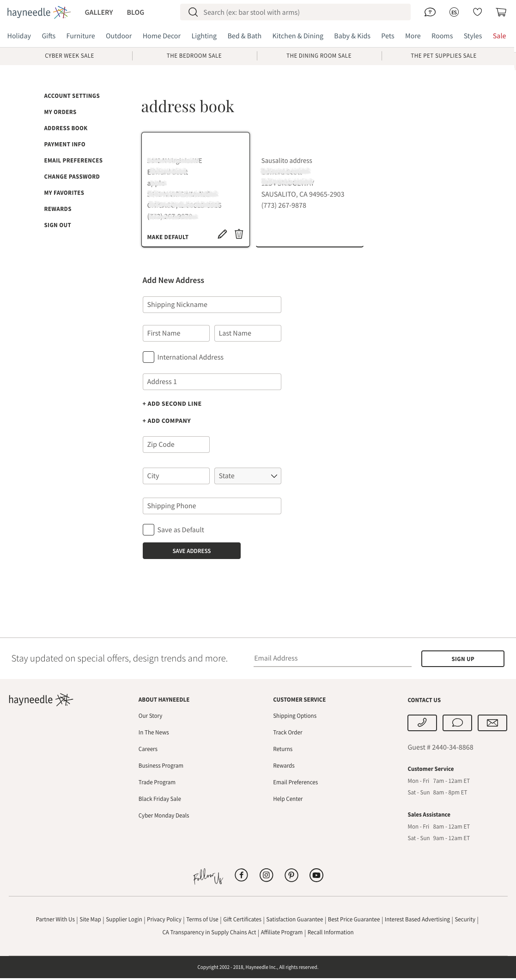
Task: Open the search magnifier icon
Action: 193,12
